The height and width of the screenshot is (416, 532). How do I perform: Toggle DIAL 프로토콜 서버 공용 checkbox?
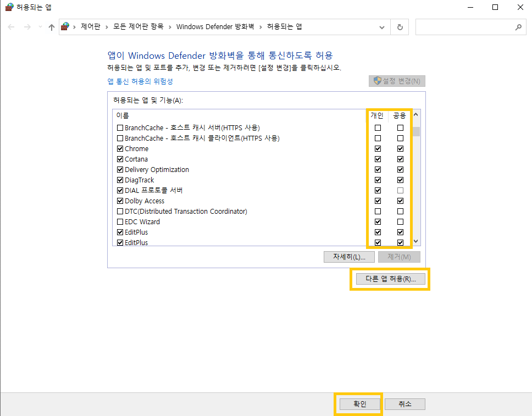coord(400,190)
